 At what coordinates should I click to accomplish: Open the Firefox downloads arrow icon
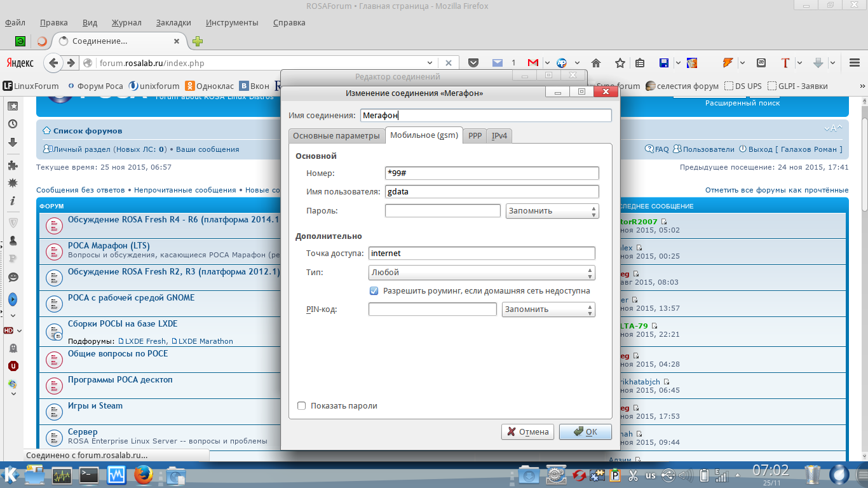tap(818, 63)
